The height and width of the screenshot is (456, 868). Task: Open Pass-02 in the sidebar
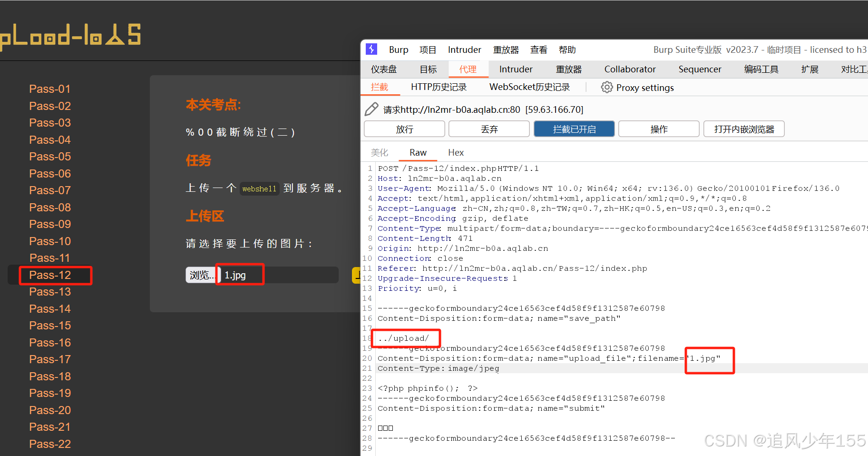[50, 106]
